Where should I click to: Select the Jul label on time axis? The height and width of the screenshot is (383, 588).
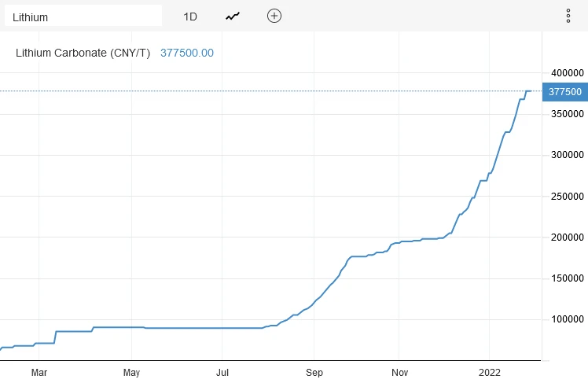click(x=222, y=372)
